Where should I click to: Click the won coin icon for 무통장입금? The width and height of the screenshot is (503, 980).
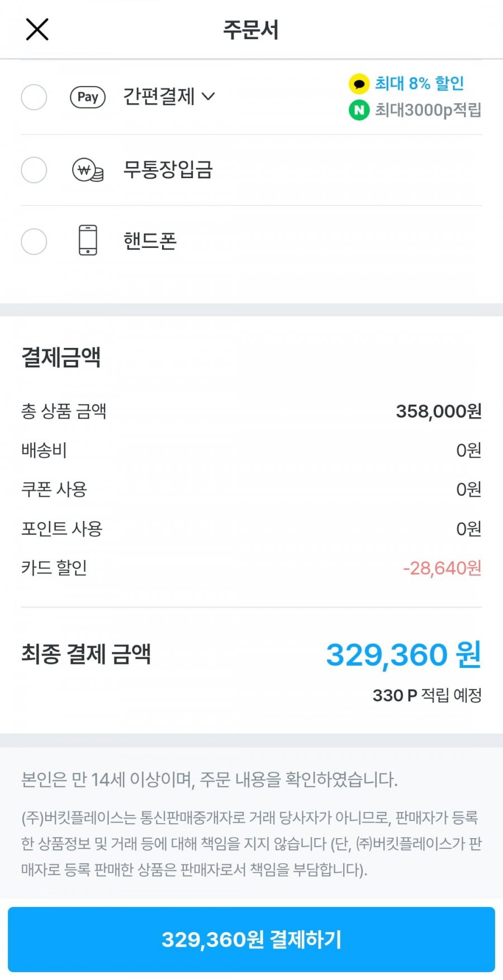point(88,170)
